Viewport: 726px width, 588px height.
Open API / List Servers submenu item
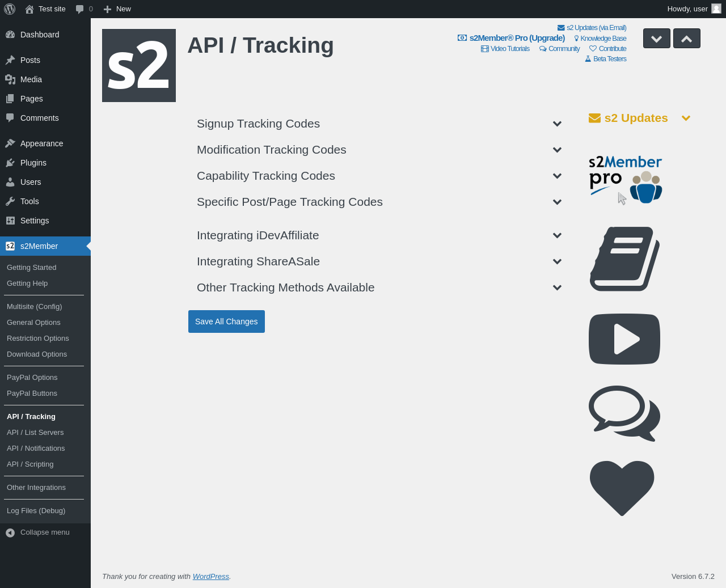[x=45, y=433]
